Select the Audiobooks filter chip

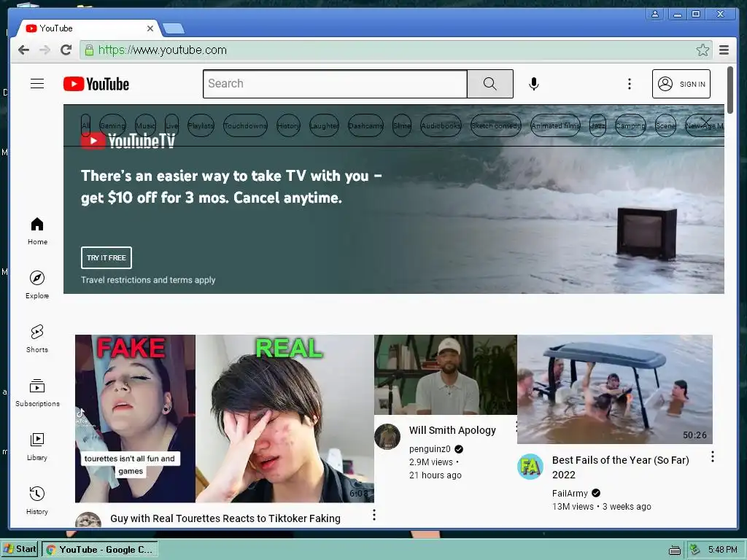[x=441, y=125]
